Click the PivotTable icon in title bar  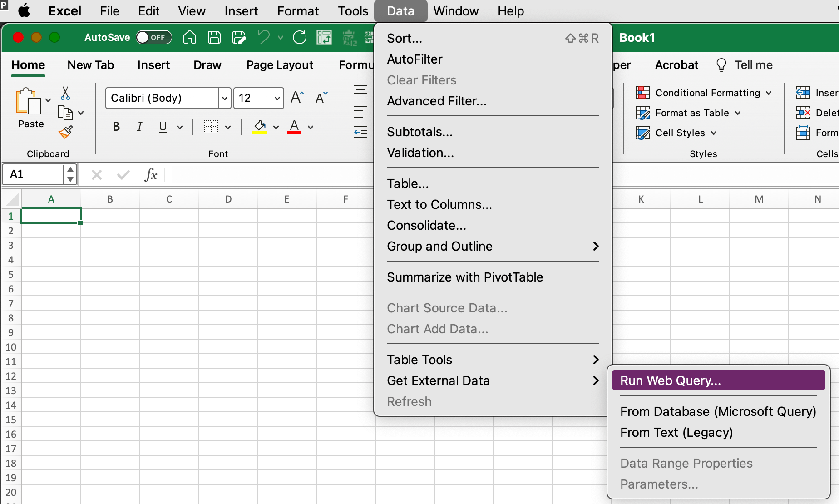tap(324, 37)
